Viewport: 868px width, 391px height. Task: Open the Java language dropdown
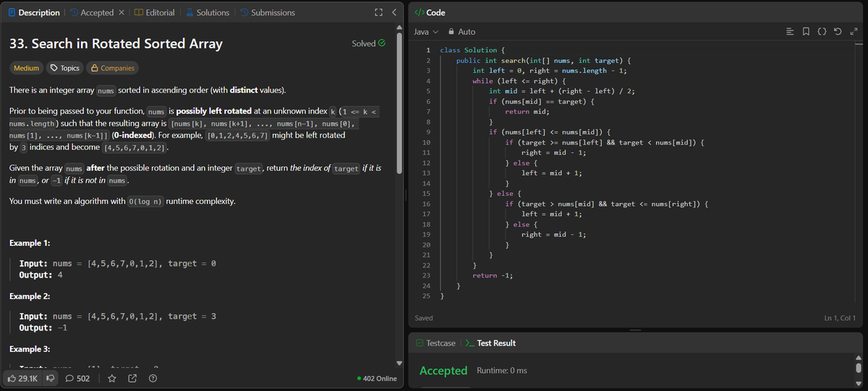pyautogui.click(x=426, y=32)
